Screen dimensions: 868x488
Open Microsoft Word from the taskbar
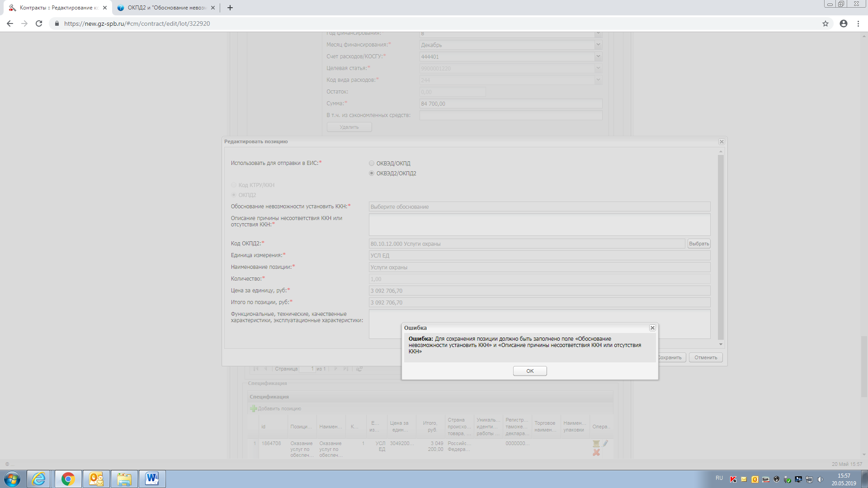coord(152,479)
